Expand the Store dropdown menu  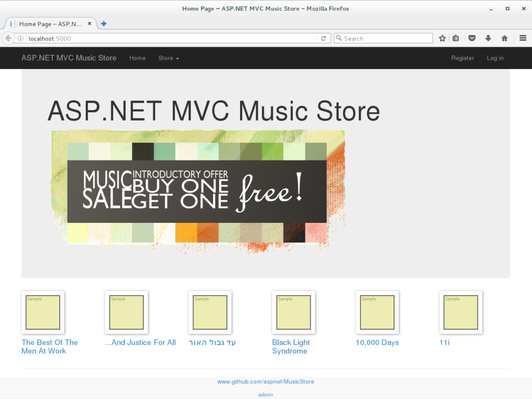168,58
